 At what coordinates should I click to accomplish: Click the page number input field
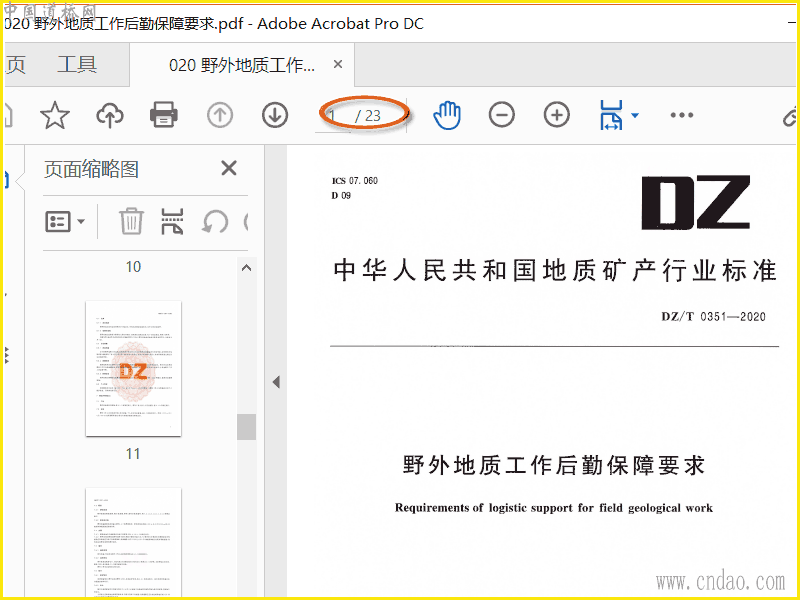pos(333,116)
